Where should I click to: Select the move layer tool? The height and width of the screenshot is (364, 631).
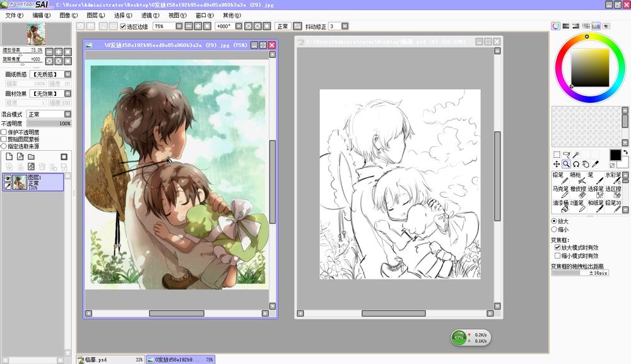(557, 164)
